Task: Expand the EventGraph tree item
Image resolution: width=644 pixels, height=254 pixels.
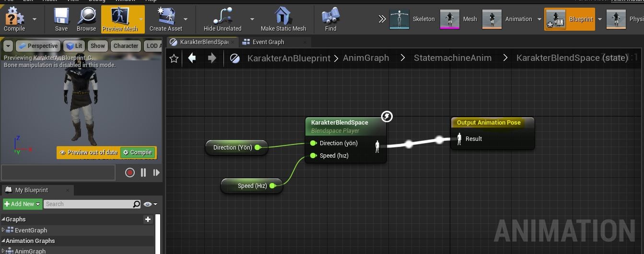Action: tap(3, 230)
